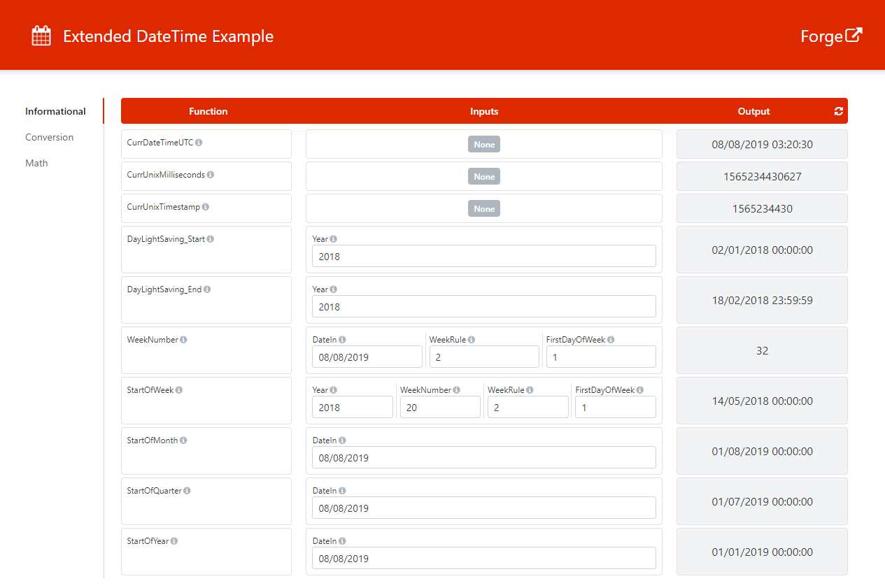Screen dimensions: 885x588
Task: Click the FirstDayOfWeek field in StartOfWeek row
Action: pos(615,408)
